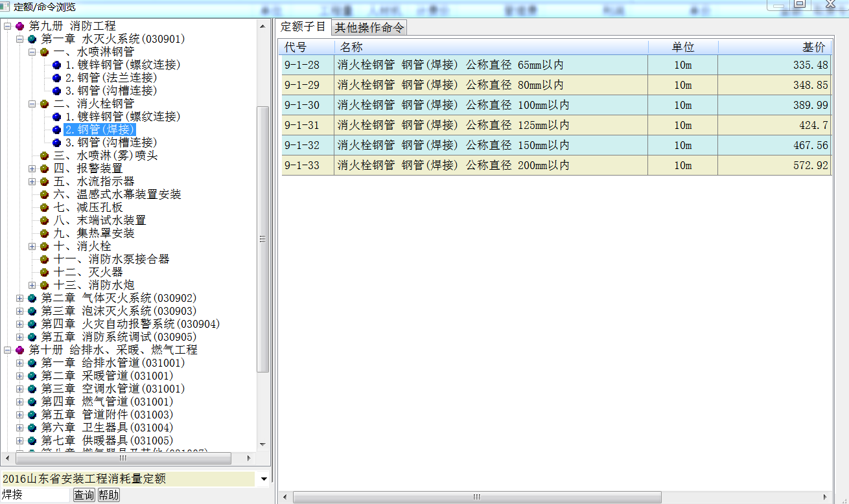Image resolution: width=849 pixels, height=504 pixels.
Task: Click brown icon of 六、温感式水幕装置安装
Action: pyautogui.click(x=44, y=195)
